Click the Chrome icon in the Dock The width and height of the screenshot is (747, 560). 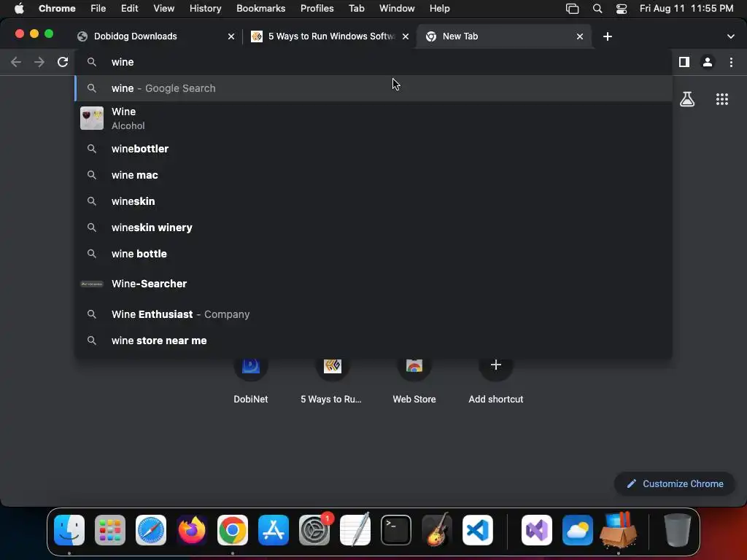point(233,530)
